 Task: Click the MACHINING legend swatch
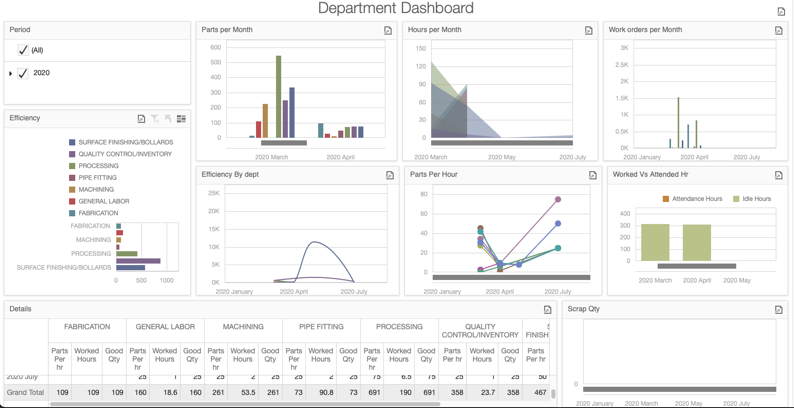tap(72, 189)
